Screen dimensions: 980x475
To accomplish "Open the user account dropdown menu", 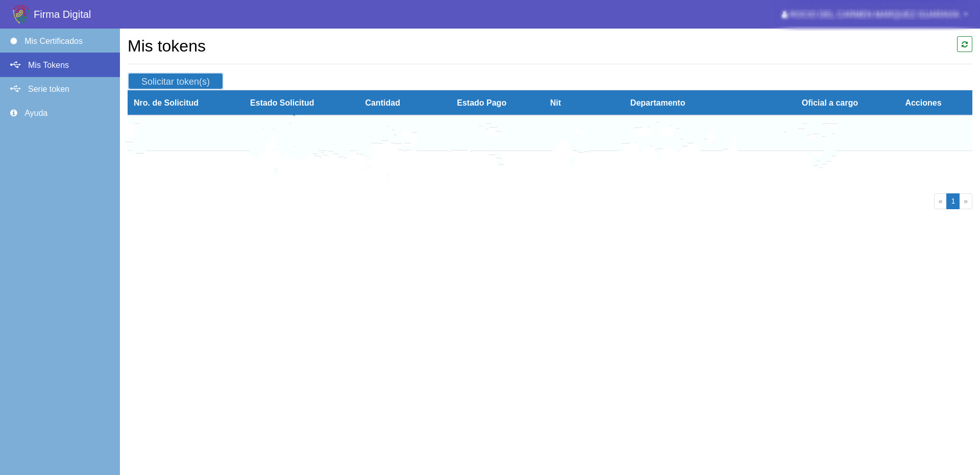I will click(874, 14).
